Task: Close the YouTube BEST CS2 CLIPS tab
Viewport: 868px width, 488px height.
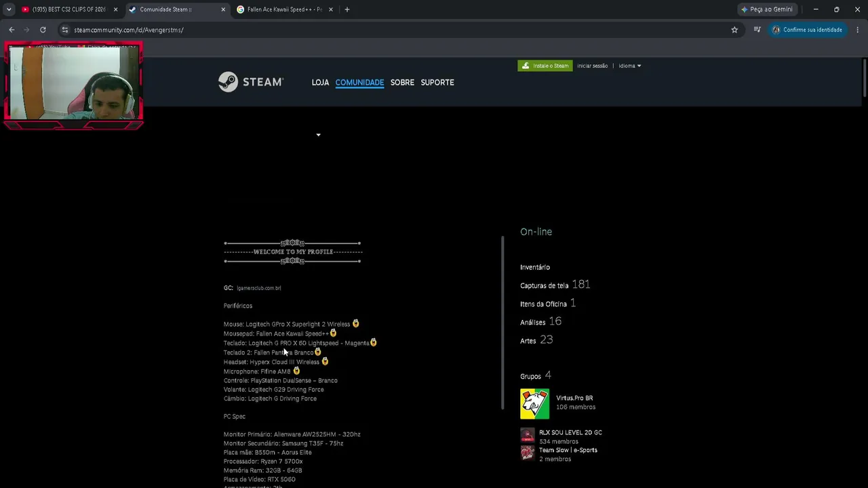Action: pos(115,9)
